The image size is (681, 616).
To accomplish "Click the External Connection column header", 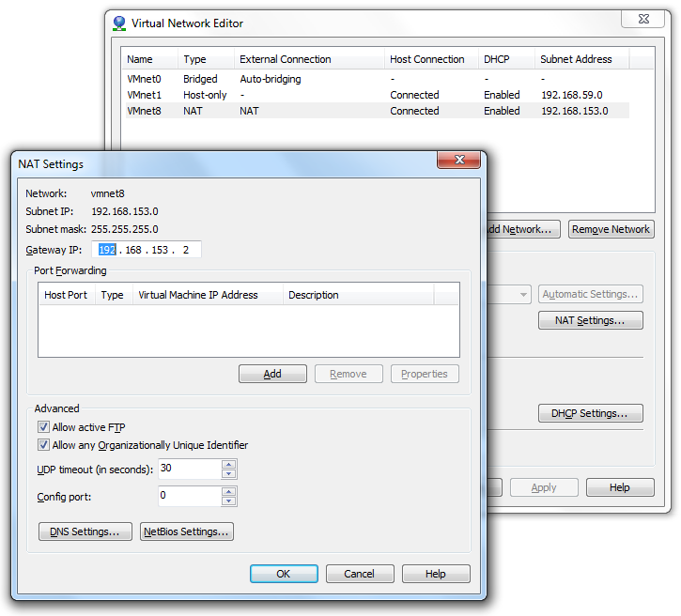I will tap(309, 59).
